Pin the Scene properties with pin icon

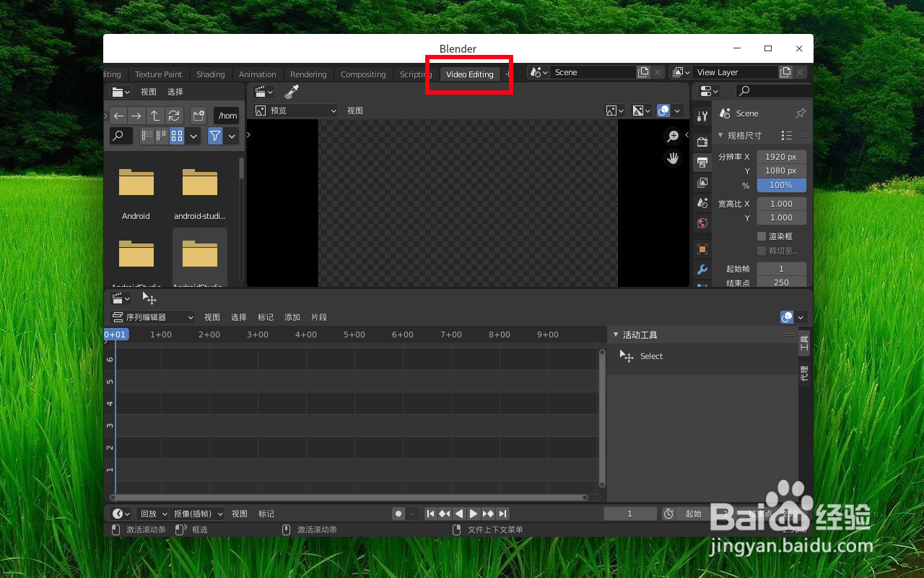tap(801, 113)
